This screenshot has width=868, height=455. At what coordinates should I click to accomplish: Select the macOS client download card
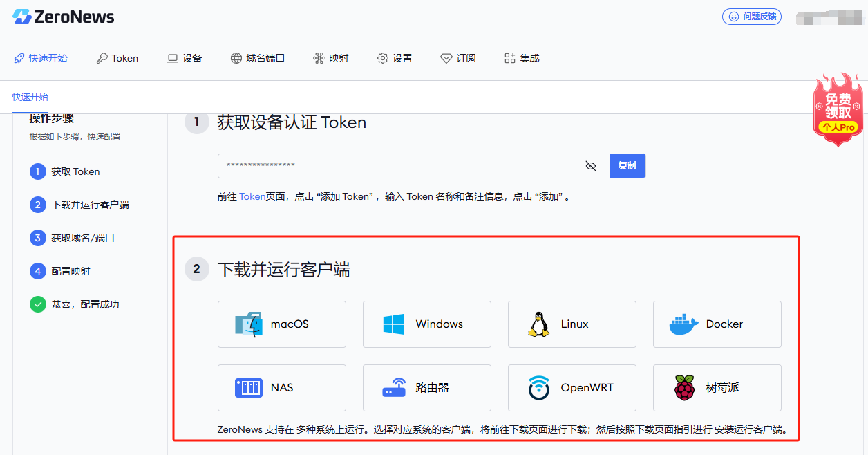click(x=281, y=324)
